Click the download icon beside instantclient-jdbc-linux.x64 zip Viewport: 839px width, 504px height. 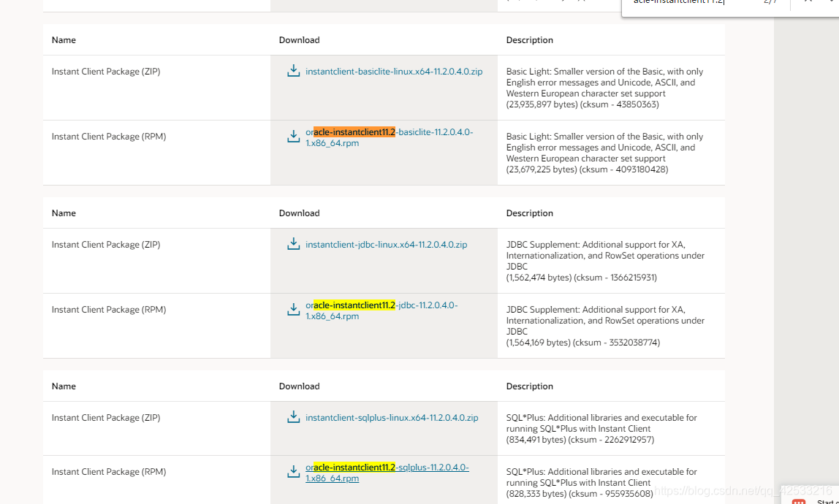[x=293, y=244]
